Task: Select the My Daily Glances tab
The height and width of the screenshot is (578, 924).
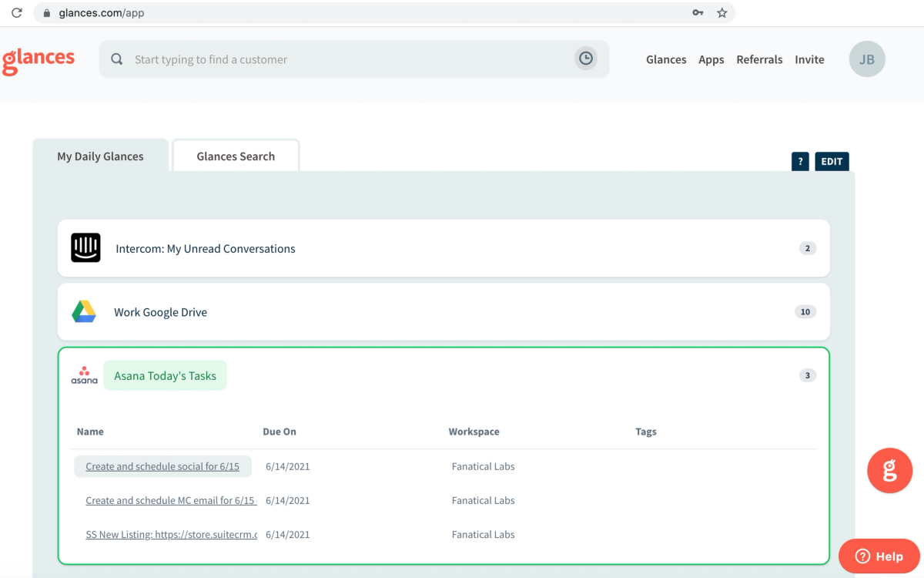Action: coord(100,156)
